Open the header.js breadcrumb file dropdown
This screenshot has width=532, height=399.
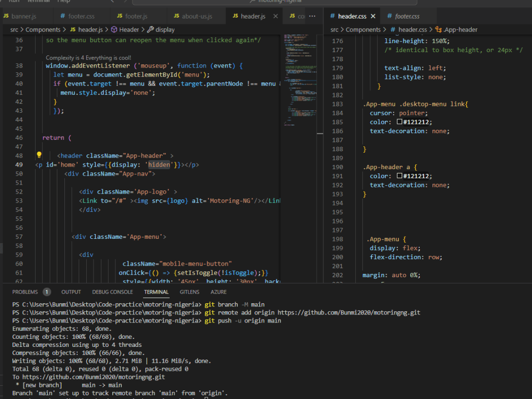(87, 29)
